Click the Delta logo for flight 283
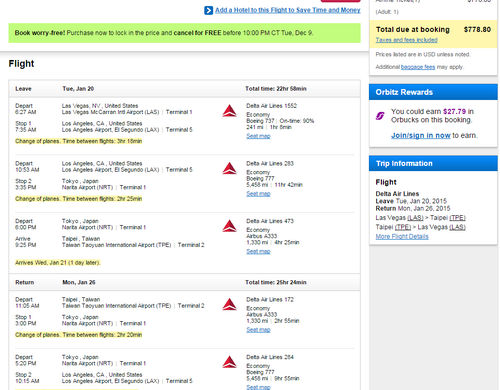 click(230, 169)
